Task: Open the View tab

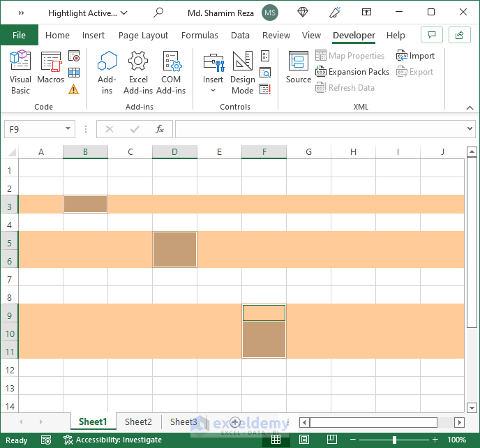Action: (x=311, y=35)
